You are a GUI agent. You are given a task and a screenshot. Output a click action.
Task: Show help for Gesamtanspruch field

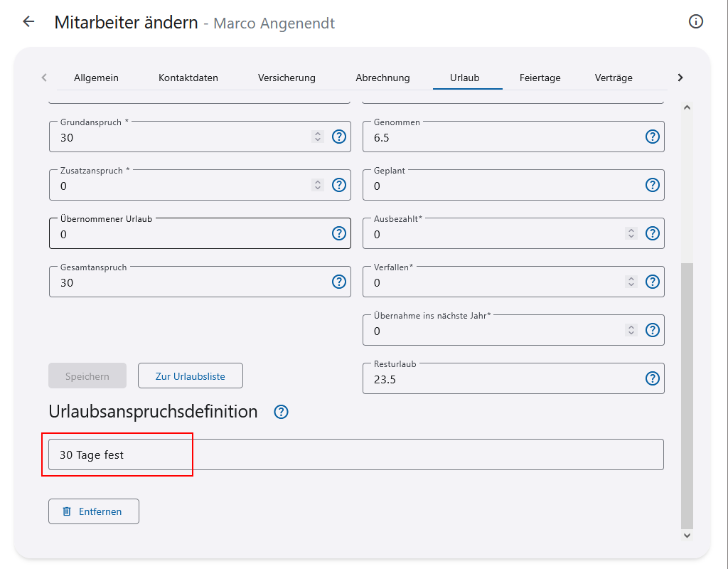coord(339,282)
